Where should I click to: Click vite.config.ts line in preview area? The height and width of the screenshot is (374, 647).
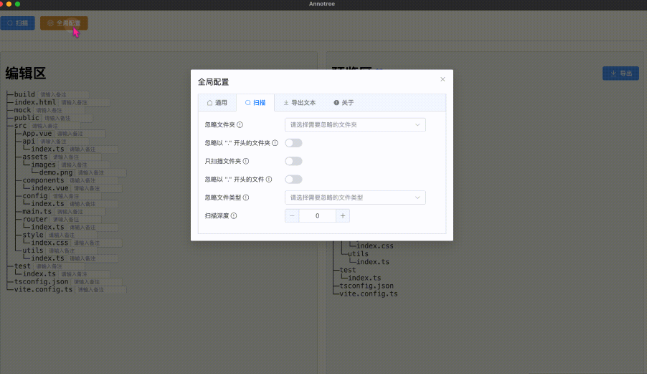point(368,294)
